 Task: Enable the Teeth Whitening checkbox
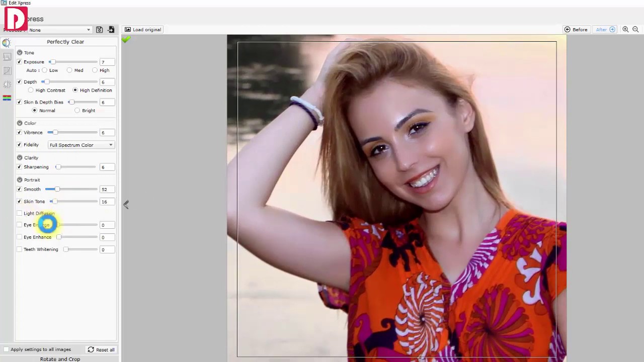(19, 249)
